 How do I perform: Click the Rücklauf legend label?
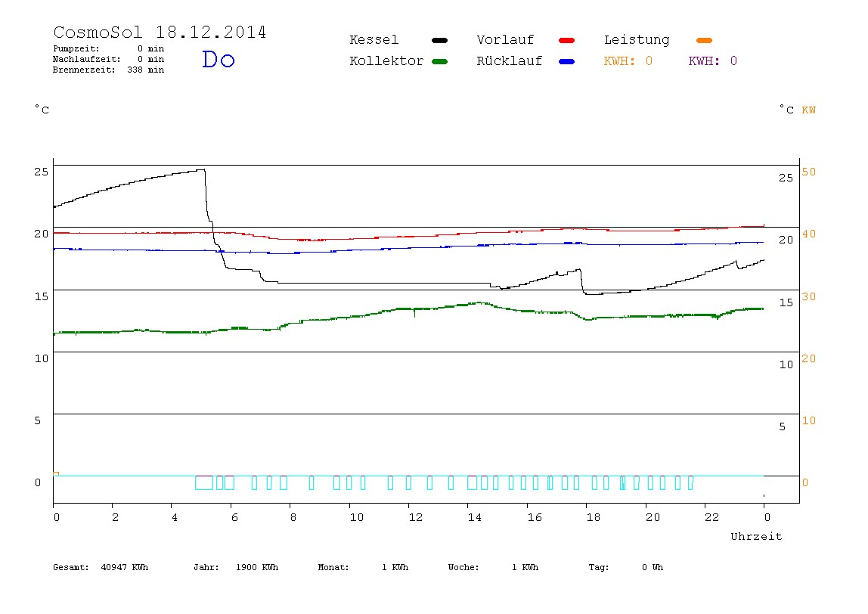click(510, 61)
